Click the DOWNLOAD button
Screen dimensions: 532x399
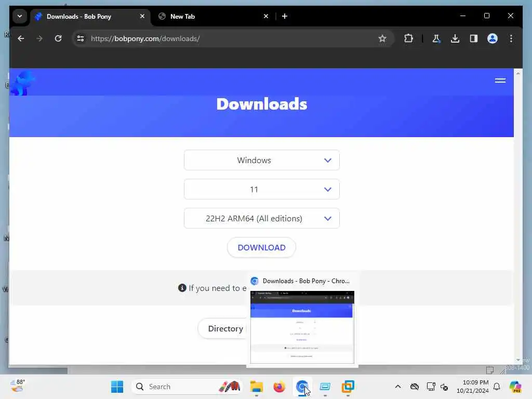(x=262, y=248)
